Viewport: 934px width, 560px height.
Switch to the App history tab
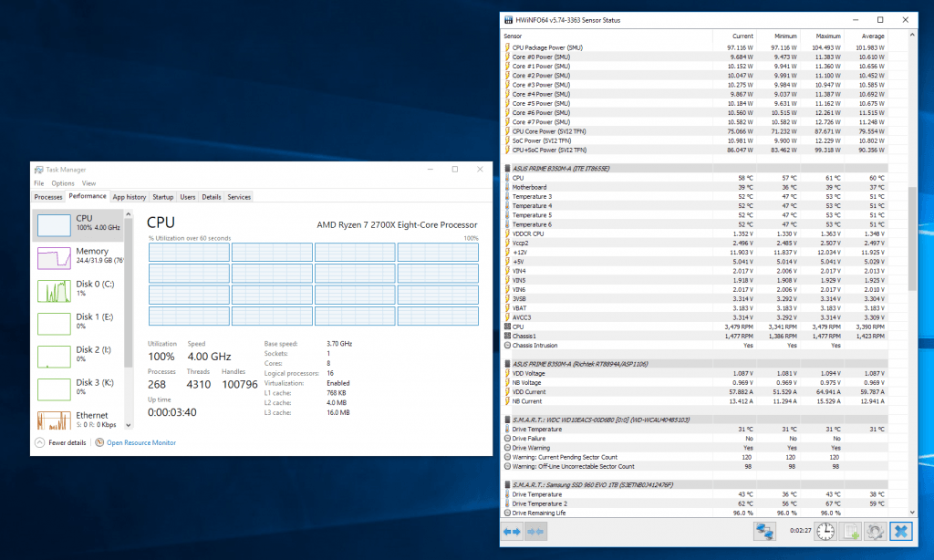point(130,197)
